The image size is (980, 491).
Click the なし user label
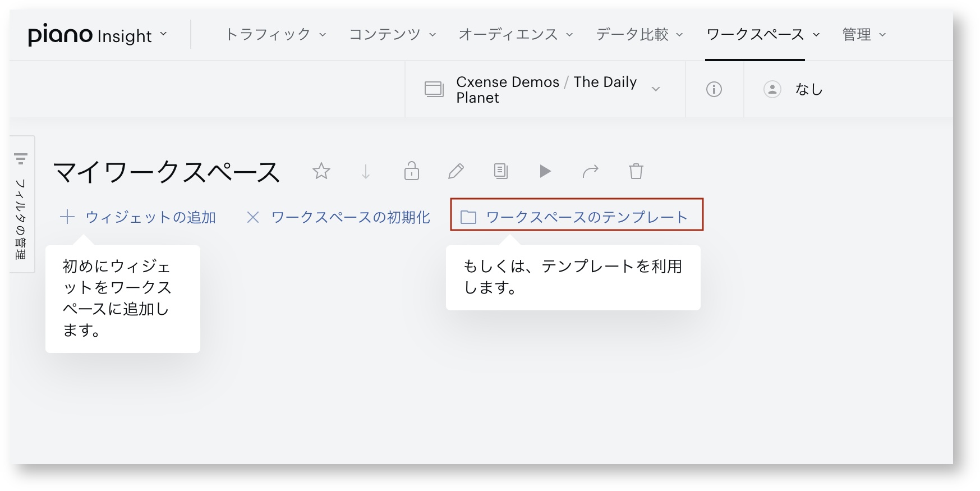(809, 89)
